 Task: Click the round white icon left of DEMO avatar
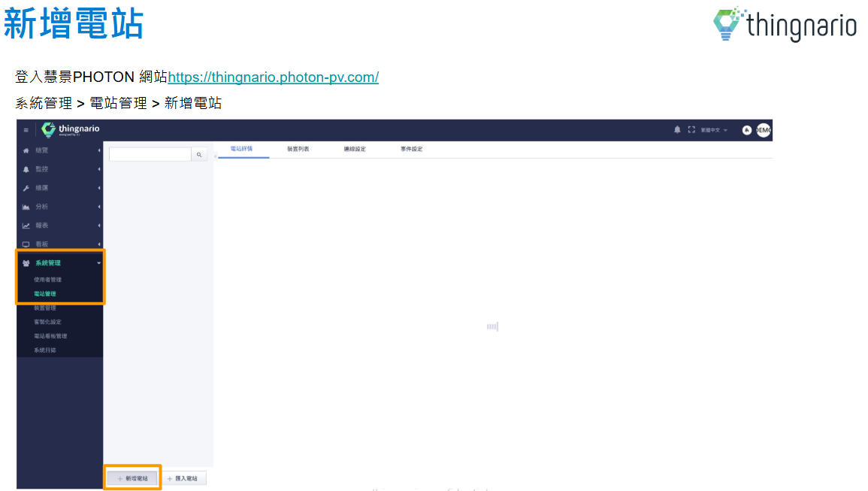pyautogui.click(x=747, y=130)
